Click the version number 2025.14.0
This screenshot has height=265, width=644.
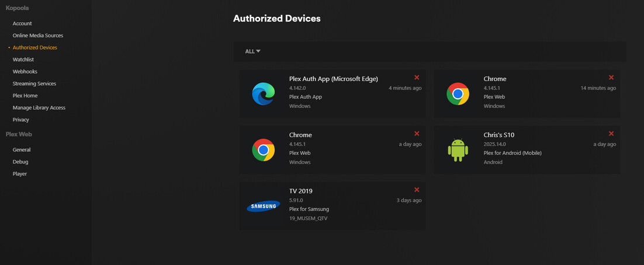click(494, 144)
